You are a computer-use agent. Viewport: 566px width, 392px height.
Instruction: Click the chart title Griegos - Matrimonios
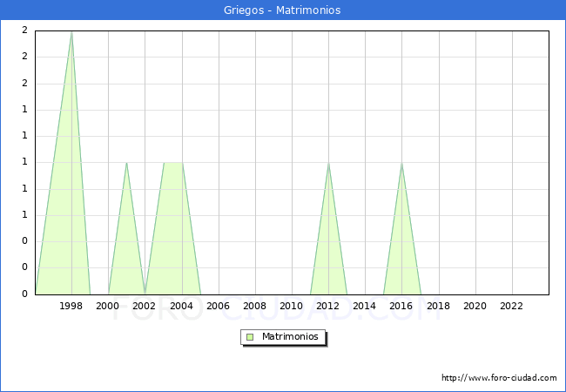(283, 10)
